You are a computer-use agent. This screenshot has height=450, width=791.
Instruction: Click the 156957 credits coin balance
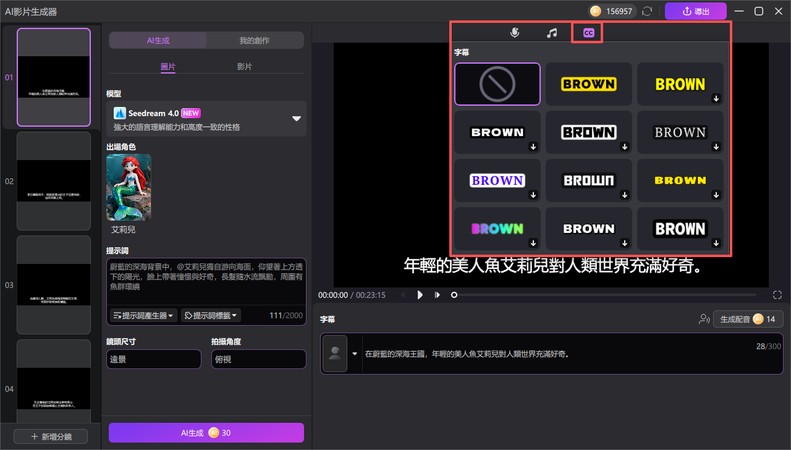pyautogui.click(x=611, y=11)
